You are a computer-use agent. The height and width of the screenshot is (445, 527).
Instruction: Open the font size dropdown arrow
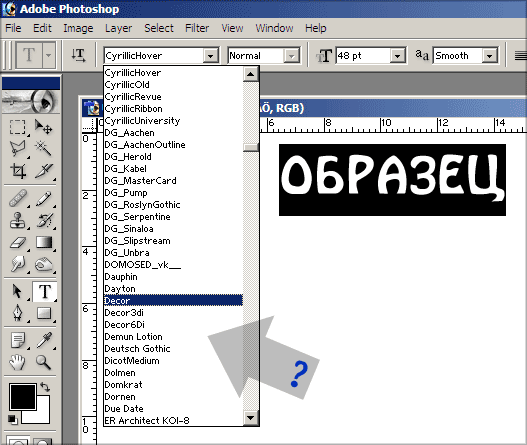tap(397, 56)
